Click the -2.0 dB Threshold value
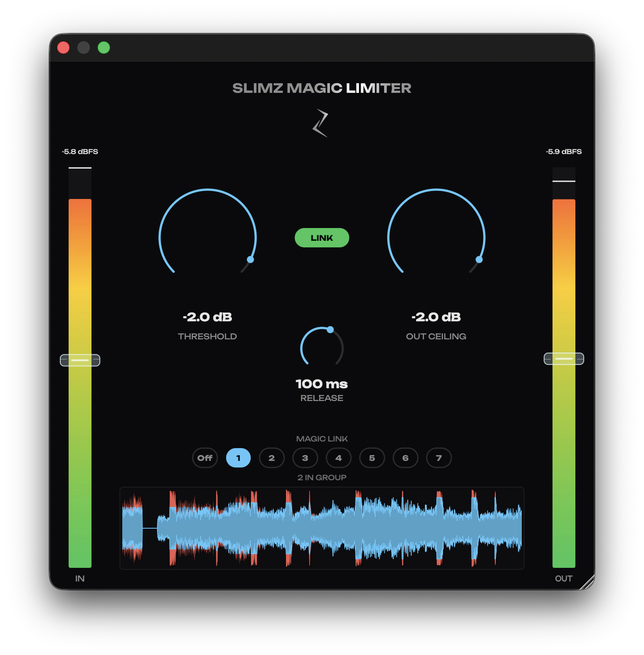The width and height of the screenshot is (644, 655). click(208, 317)
